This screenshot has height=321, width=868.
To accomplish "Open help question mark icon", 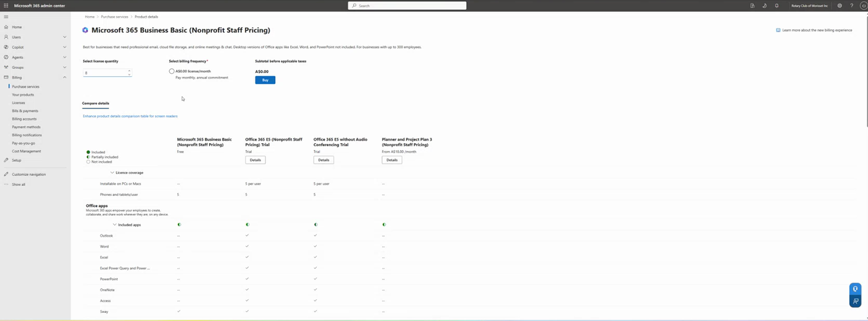I will [x=851, y=6].
